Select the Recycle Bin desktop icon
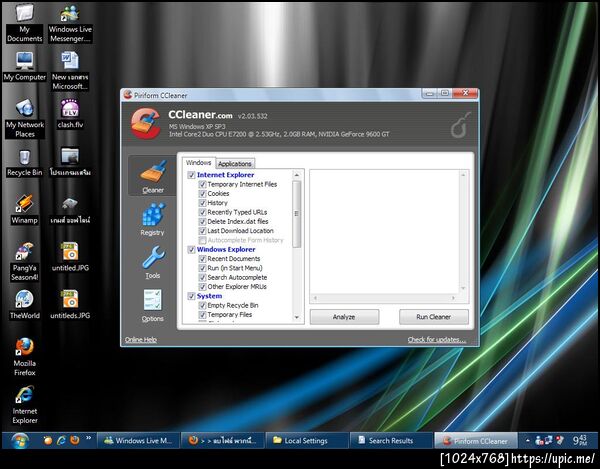600x469 pixels. [24, 163]
